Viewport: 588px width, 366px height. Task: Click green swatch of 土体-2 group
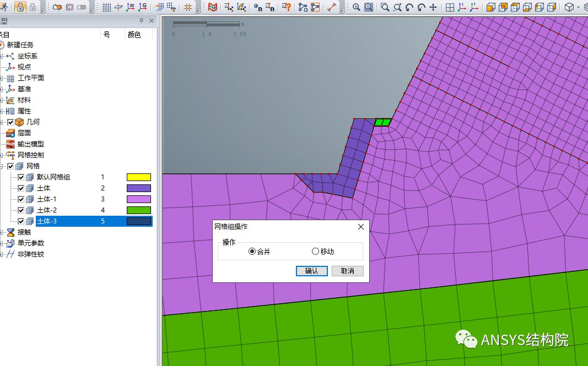139,210
